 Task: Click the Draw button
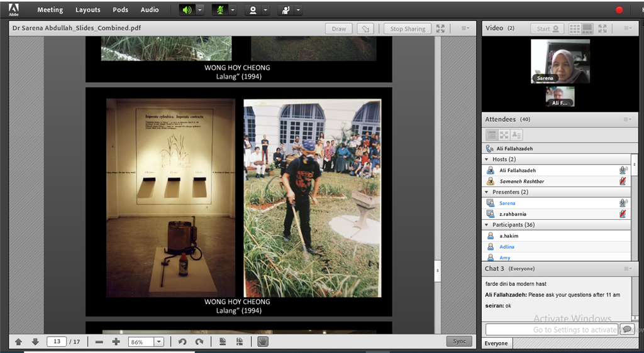(339, 29)
